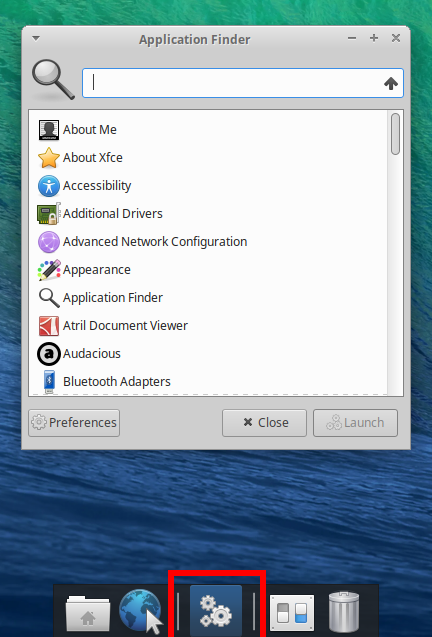Select the About Me entry text
The height and width of the screenshot is (637, 432).
click(x=90, y=130)
